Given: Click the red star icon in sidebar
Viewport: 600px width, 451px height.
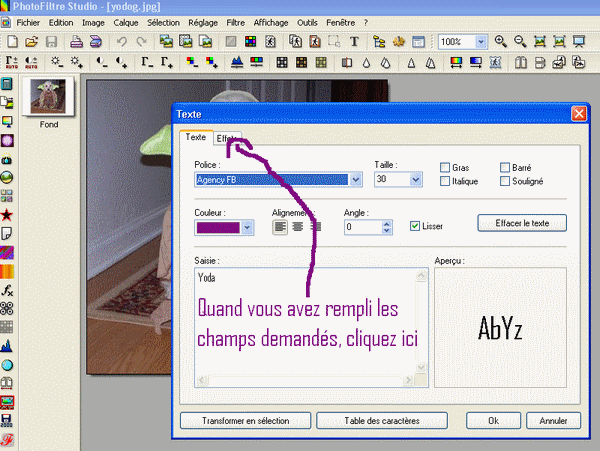Looking at the screenshot, I should click(x=7, y=215).
